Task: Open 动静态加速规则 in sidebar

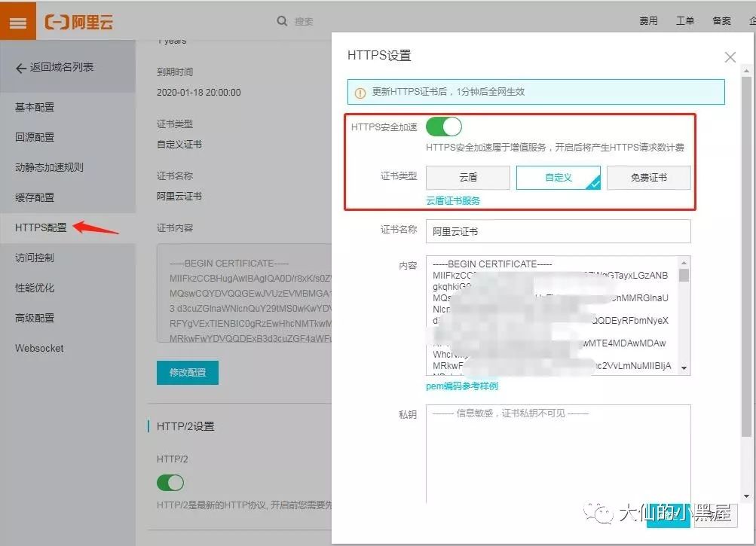Action: click(x=49, y=167)
